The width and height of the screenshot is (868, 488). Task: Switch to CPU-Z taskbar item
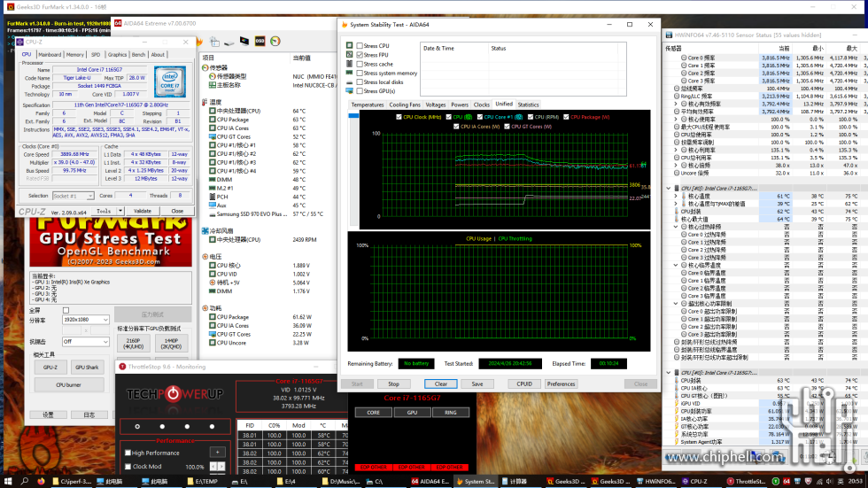point(694,482)
